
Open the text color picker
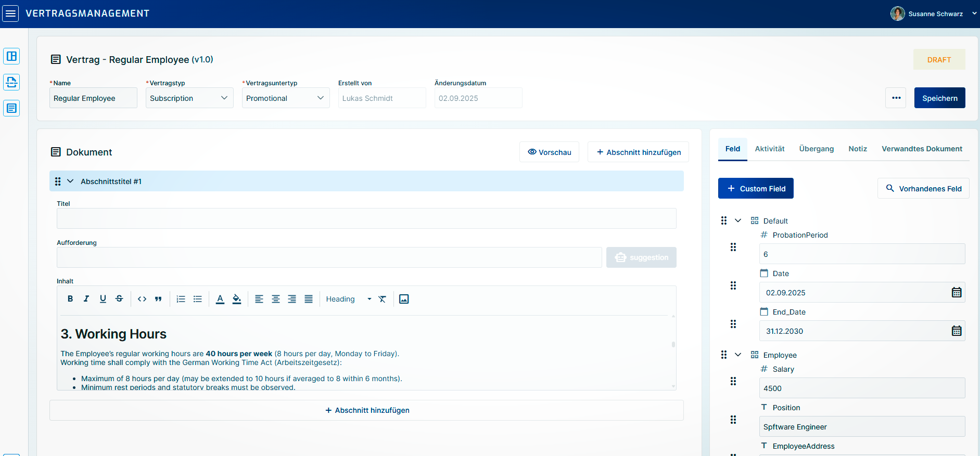(220, 299)
